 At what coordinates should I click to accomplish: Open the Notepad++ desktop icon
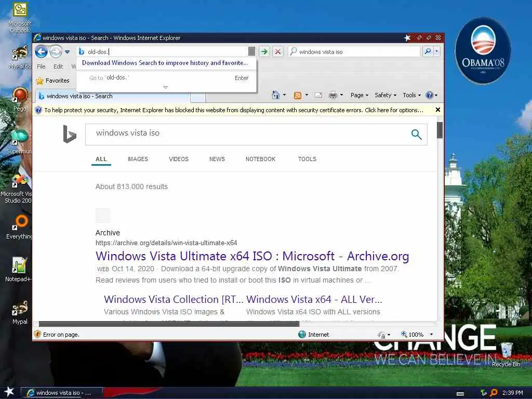point(19,270)
